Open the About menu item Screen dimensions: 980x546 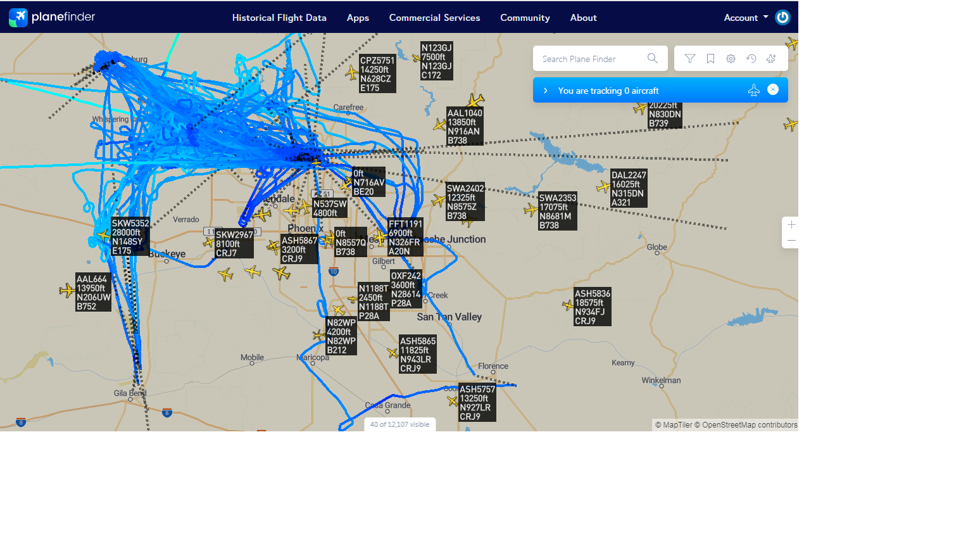click(583, 18)
